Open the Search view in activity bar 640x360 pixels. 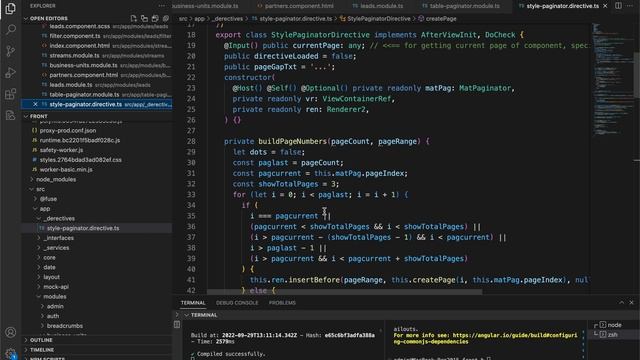(11, 30)
